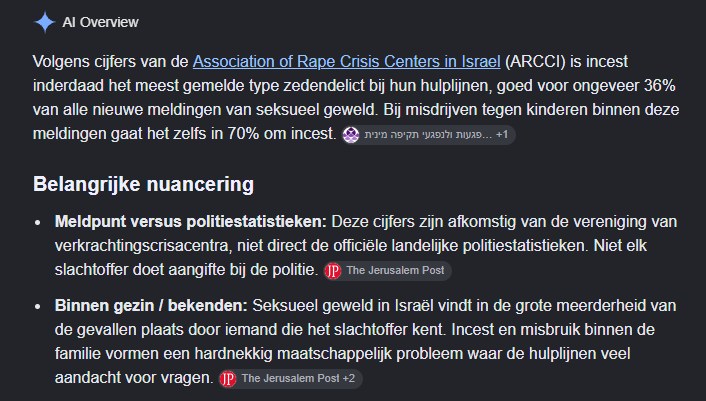Image resolution: width=706 pixels, height=401 pixels.
Task: Open The Jerusalem Post citation under Meldpunt bullet
Action: pyautogui.click(x=387, y=271)
